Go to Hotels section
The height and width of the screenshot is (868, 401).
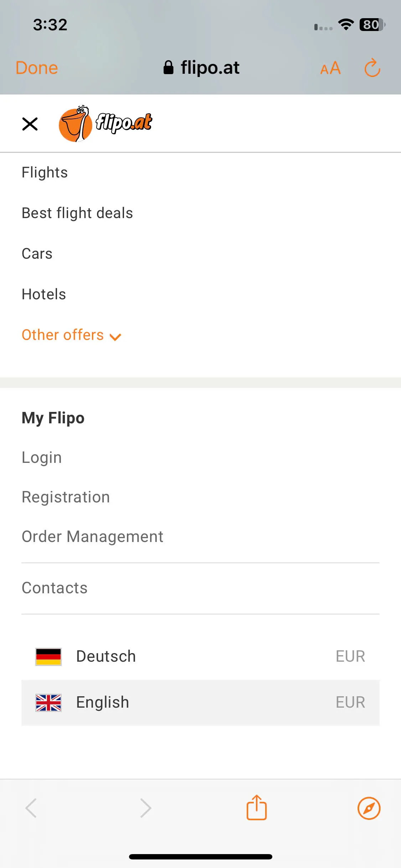[44, 294]
